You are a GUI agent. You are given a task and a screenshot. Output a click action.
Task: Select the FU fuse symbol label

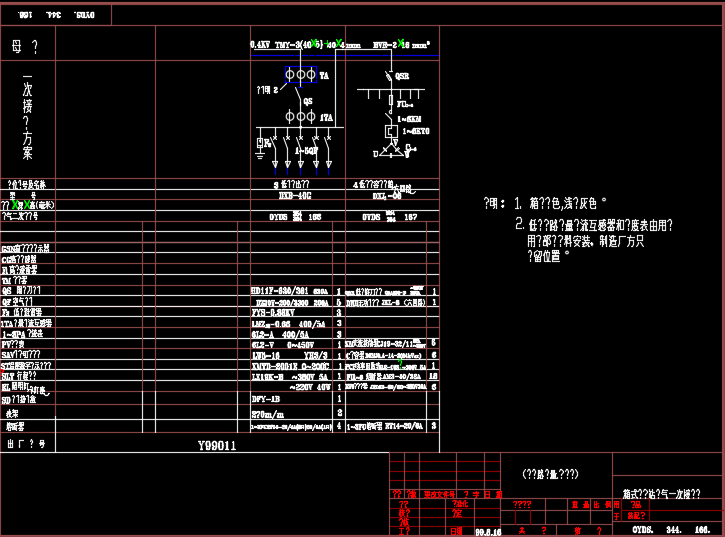coord(405,105)
